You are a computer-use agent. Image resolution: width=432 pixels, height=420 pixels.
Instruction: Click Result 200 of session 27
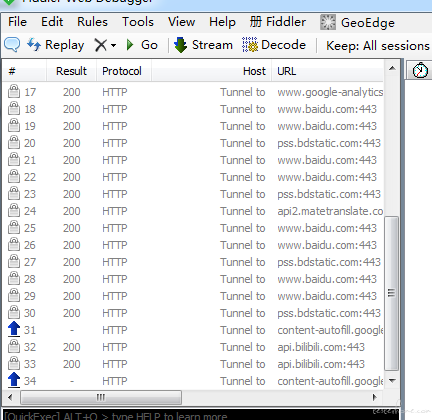72,262
